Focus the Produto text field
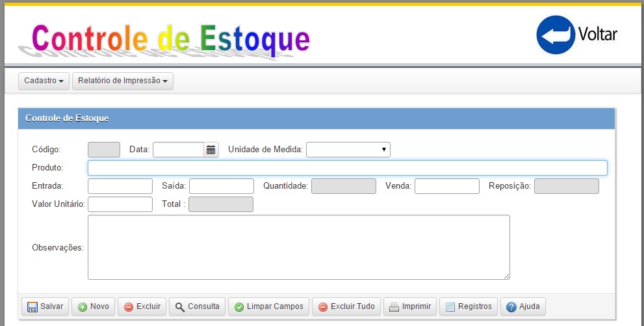Image resolution: width=644 pixels, height=326 pixels. coord(347,168)
